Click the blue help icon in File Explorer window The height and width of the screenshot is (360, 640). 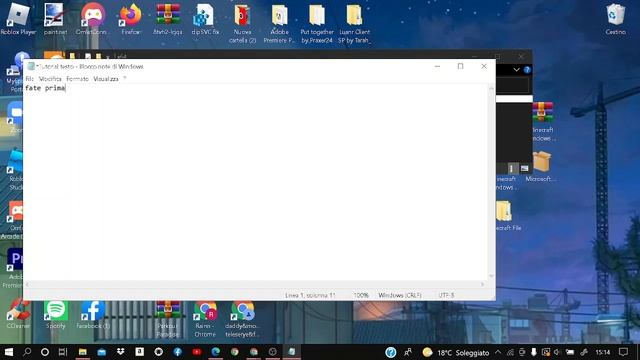coord(527,70)
